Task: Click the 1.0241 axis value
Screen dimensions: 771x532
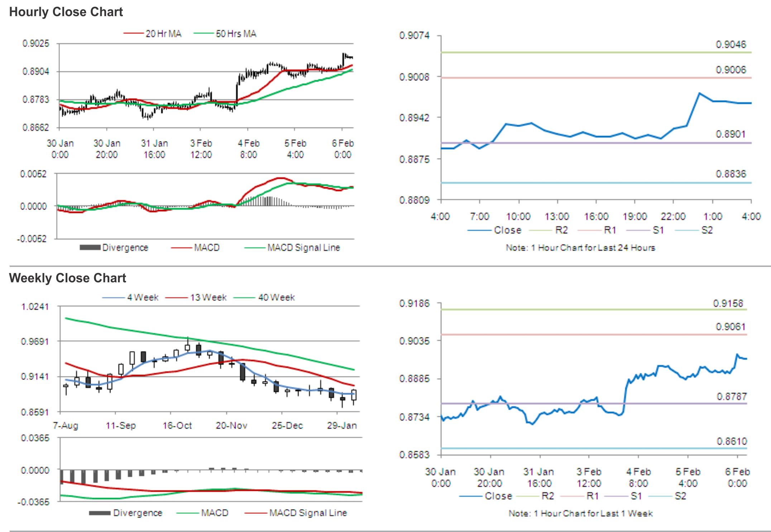Action: tap(35, 307)
